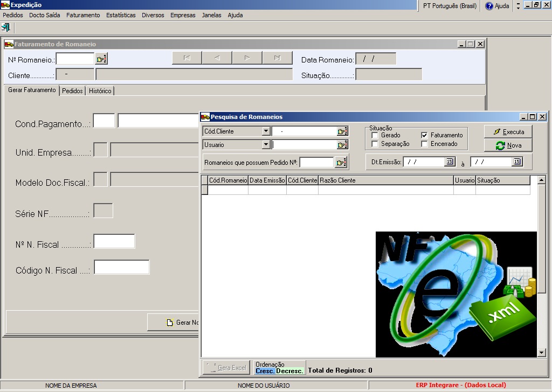Tick the Encerrado checkbox
Viewport: 552px width, 392px height.
pyautogui.click(x=424, y=144)
